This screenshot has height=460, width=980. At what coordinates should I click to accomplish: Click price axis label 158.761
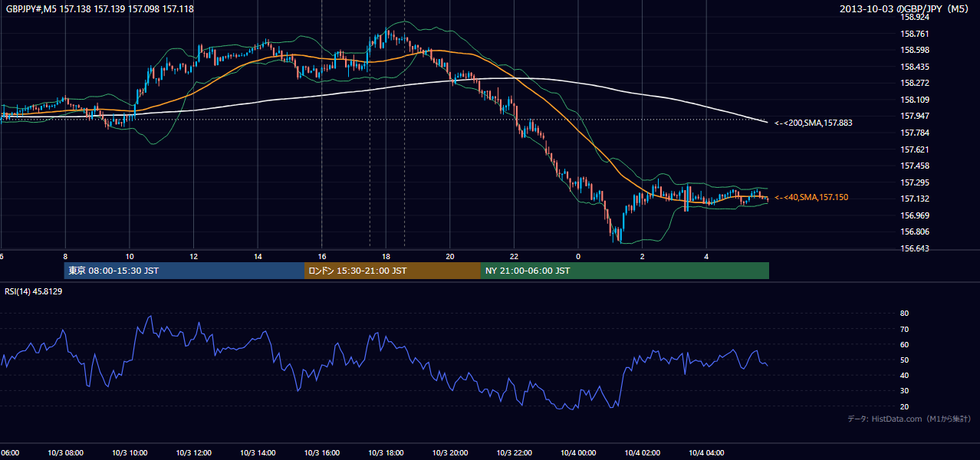click(914, 34)
